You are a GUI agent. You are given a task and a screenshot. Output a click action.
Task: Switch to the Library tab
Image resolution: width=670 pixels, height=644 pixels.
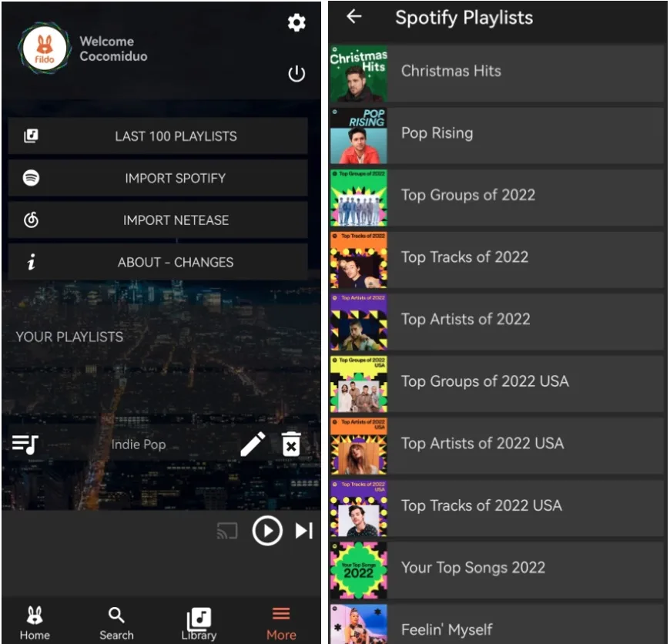pyautogui.click(x=199, y=623)
